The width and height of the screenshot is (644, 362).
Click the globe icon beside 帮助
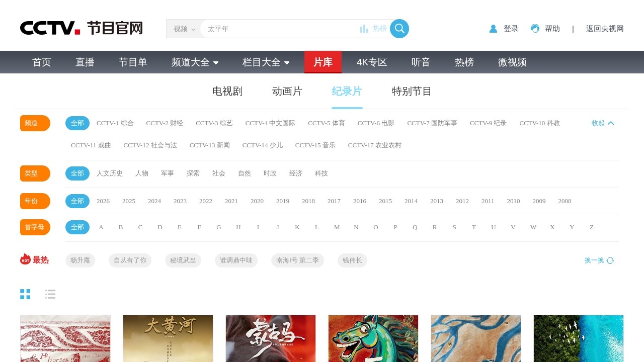tap(534, 29)
